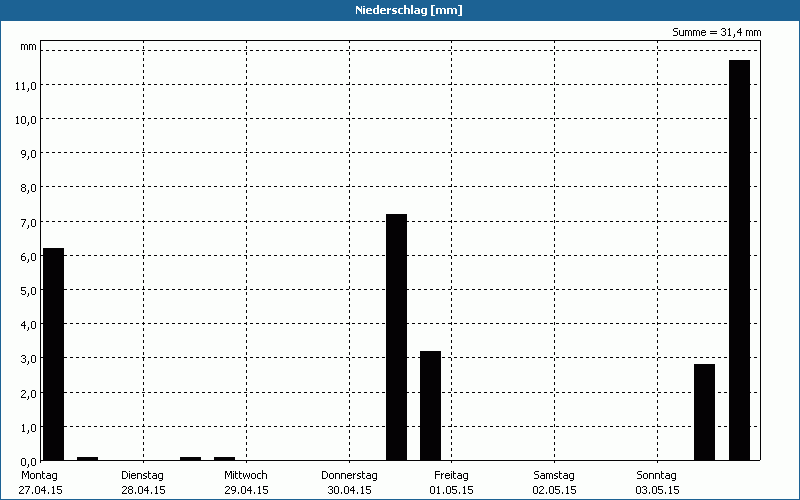Click the 6,0 y-axis value
The height and width of the screenshot is (500, 800).
pos(29,257)
